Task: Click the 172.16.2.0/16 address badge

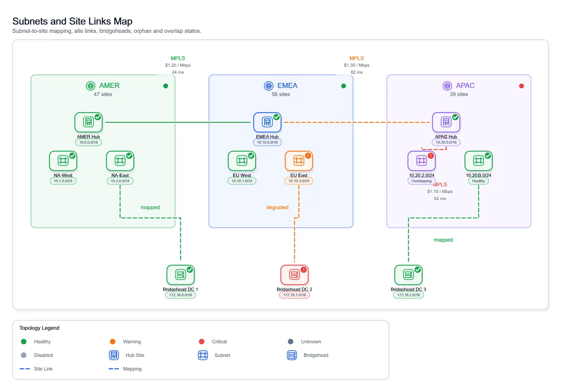Action: (x=408, y=295)
